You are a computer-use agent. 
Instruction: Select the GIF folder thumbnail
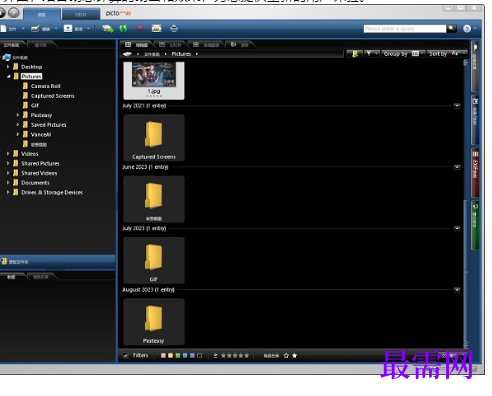154,260
